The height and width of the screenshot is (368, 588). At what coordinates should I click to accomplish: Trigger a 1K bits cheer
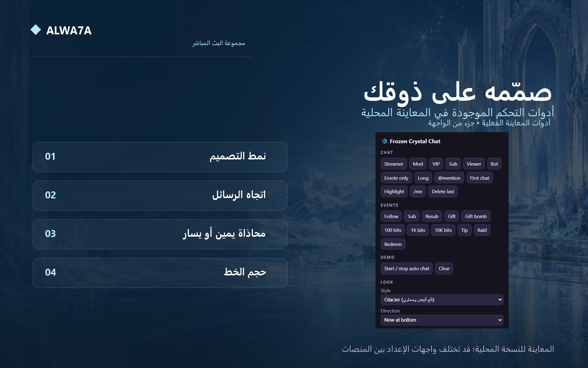pos(418,230)
